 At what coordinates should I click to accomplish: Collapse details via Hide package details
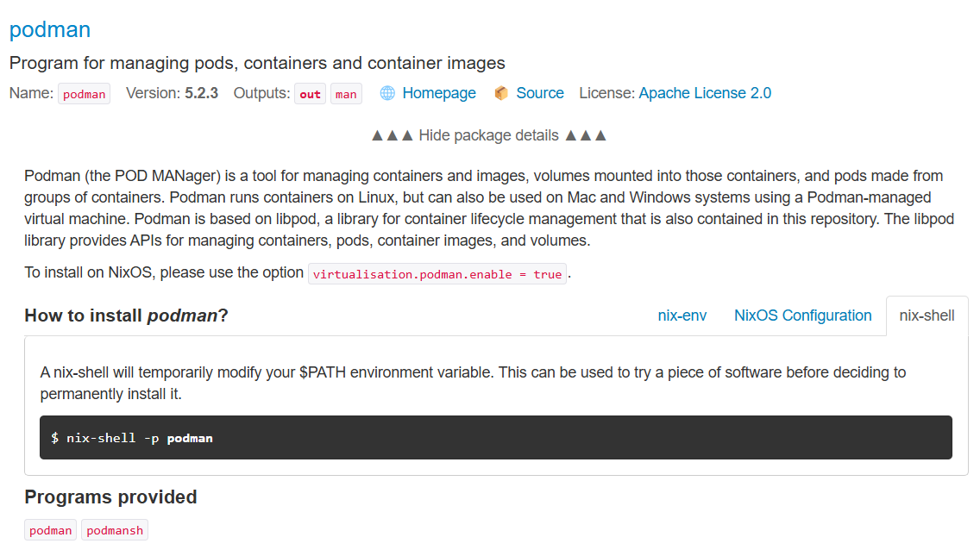click(489, 135)
